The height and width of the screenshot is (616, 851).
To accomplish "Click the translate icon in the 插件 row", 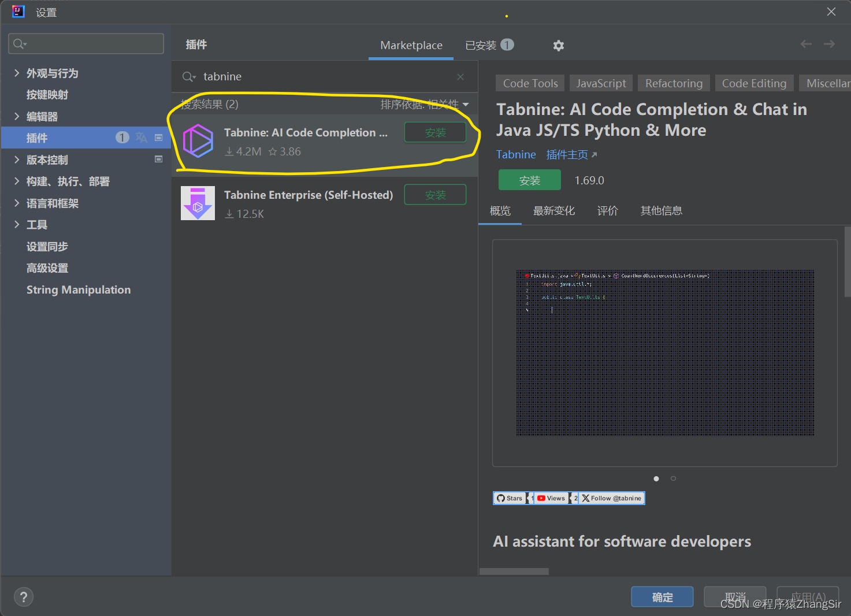I will pos(141,138).
